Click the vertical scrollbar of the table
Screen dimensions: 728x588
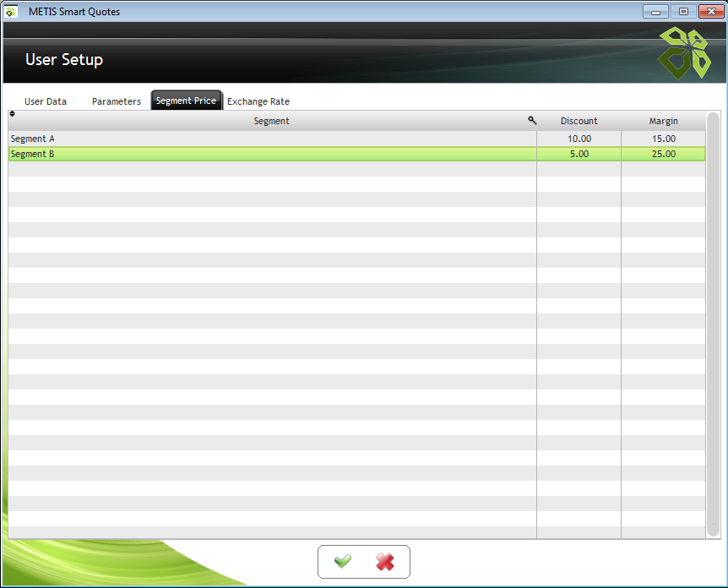[x=713, y=324]
